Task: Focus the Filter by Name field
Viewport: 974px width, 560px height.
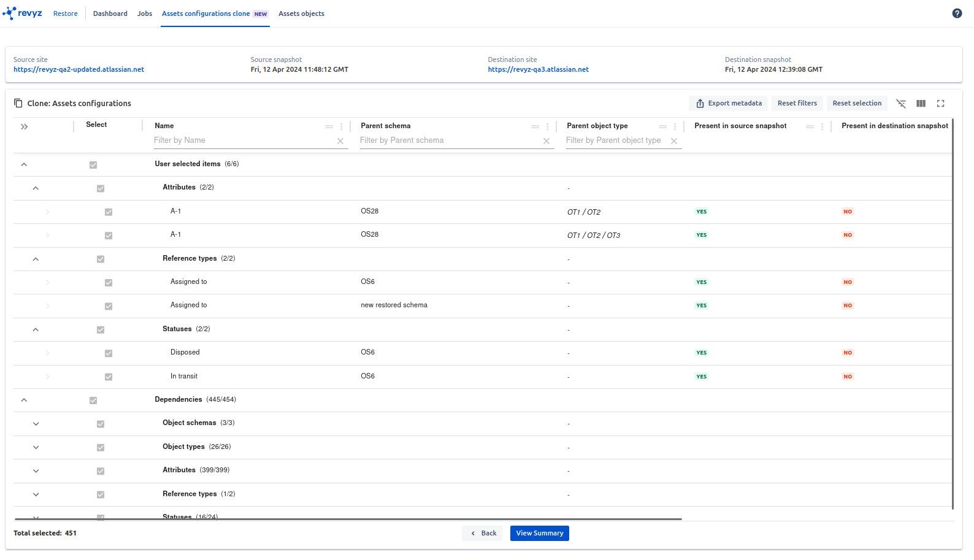Action: point(244,140)
